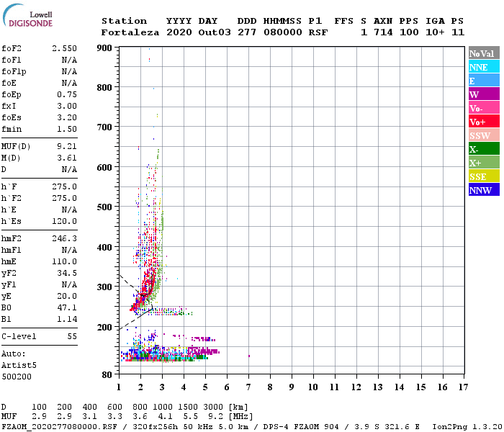The image size is (504, 432).
Task: Select the NNW blue legend swatch
Action: tap(484, 189)
